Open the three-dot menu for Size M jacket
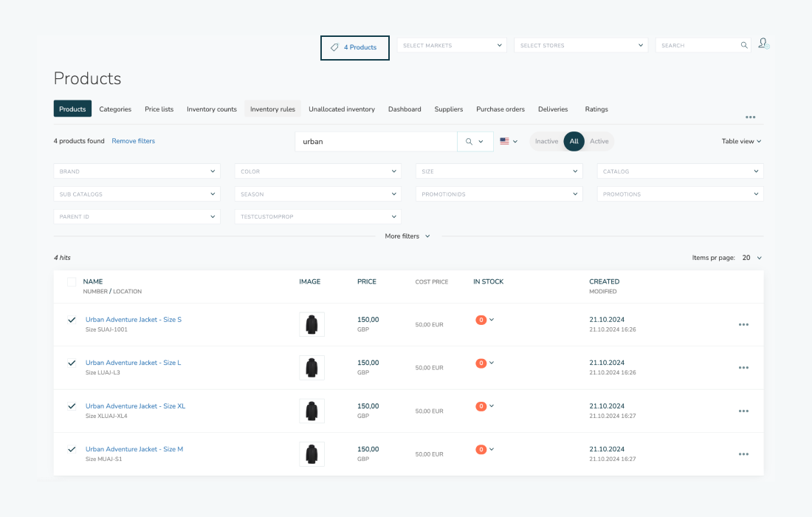Image resolution: width=812 pixels, height=517 pixels. point(743,454)
